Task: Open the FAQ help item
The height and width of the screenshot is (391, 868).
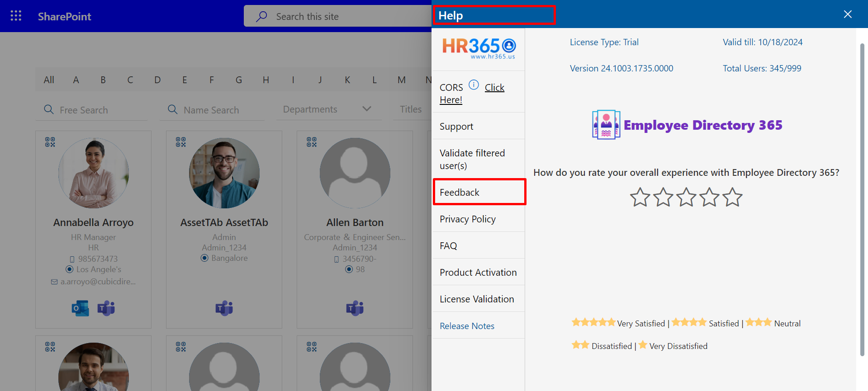Action: click(479, 245)
